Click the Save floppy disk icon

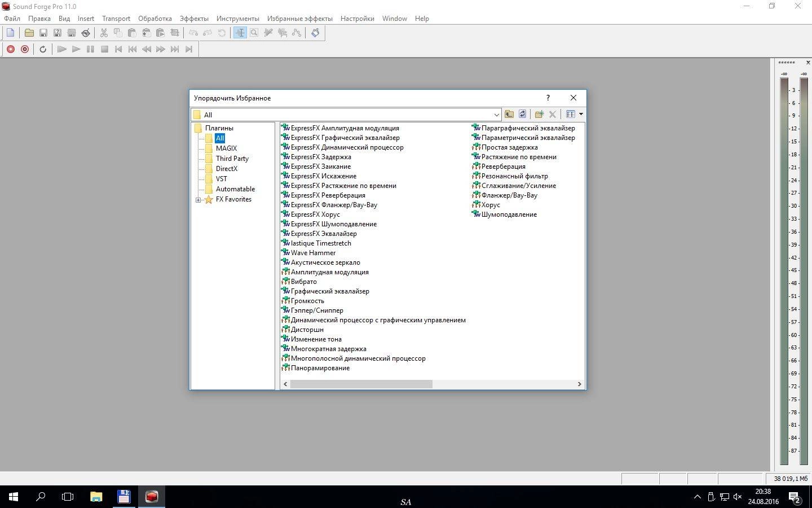(43, 33)
